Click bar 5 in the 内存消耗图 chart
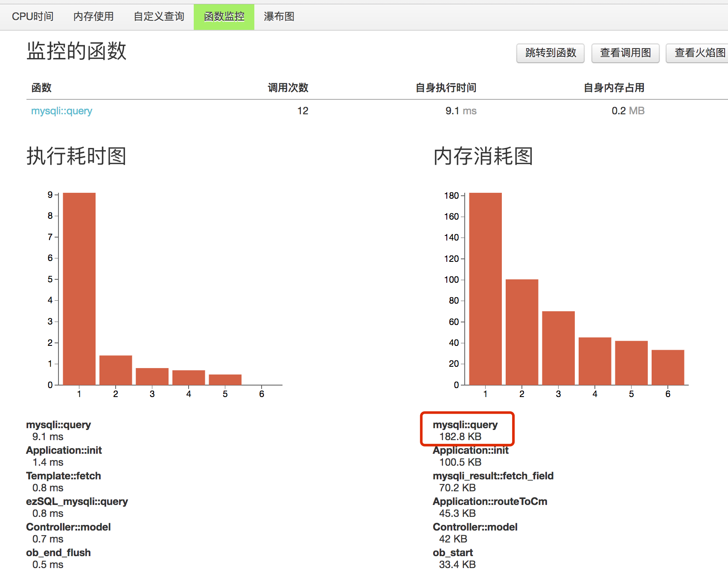The image size is (728, 580). (x=632, y=363)
